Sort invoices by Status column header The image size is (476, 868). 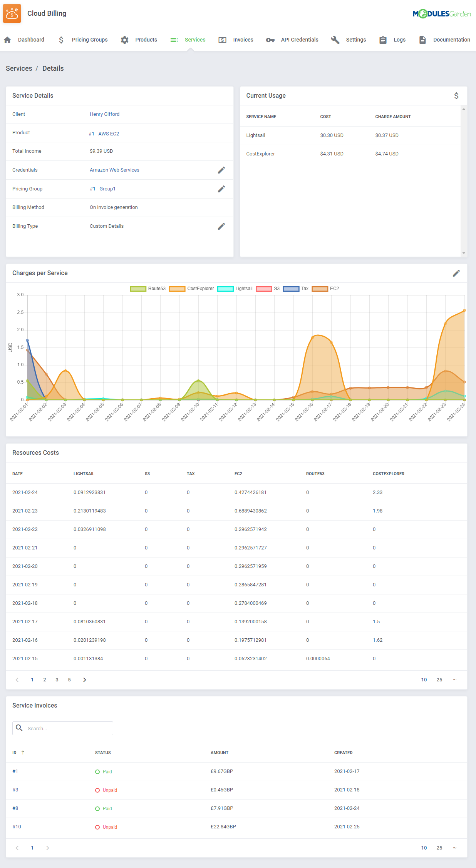tap(103, 753)
